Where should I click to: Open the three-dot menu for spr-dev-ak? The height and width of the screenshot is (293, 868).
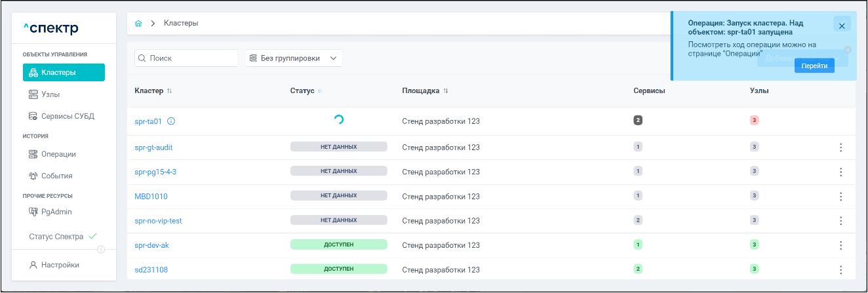[841, 245]
